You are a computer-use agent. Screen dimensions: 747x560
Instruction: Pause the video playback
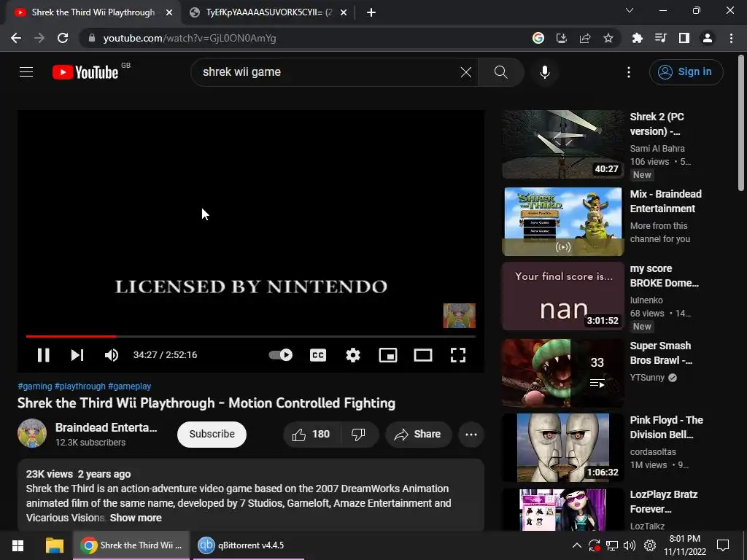(x=43, y=355)
